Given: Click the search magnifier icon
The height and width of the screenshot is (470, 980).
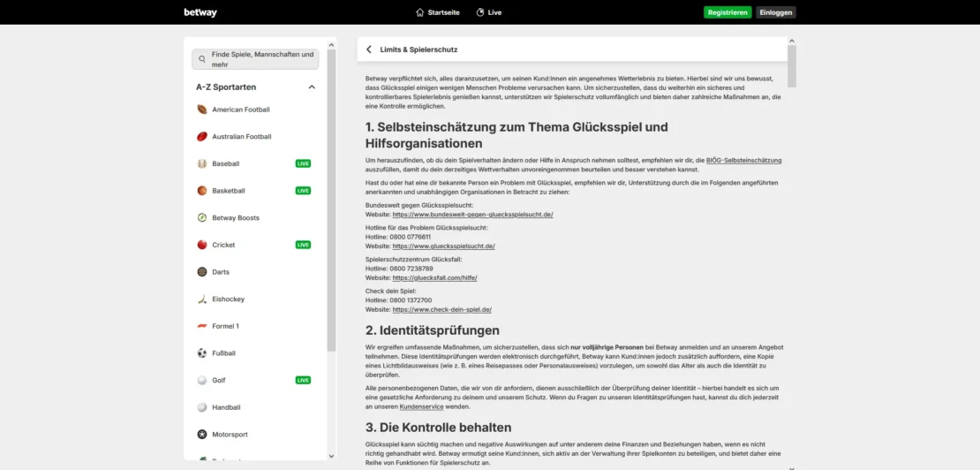Looking at the screenshot, I should [x=202, y=59].
